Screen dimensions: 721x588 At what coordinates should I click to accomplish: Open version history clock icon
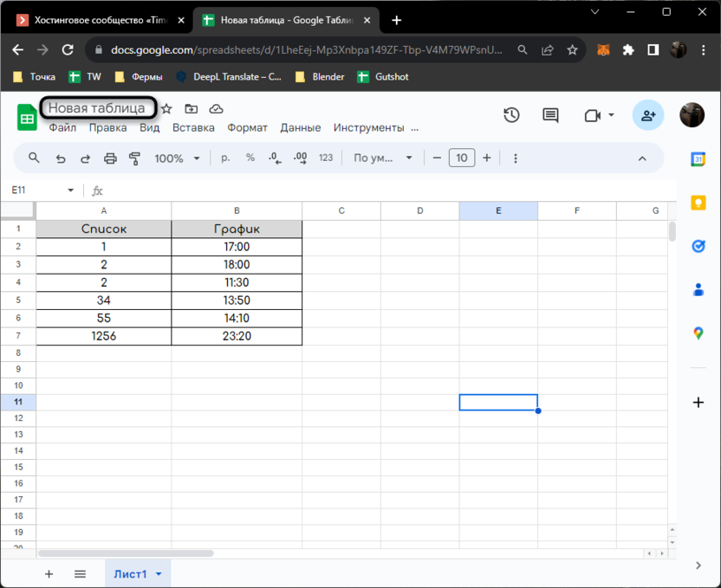coord(511,115)
